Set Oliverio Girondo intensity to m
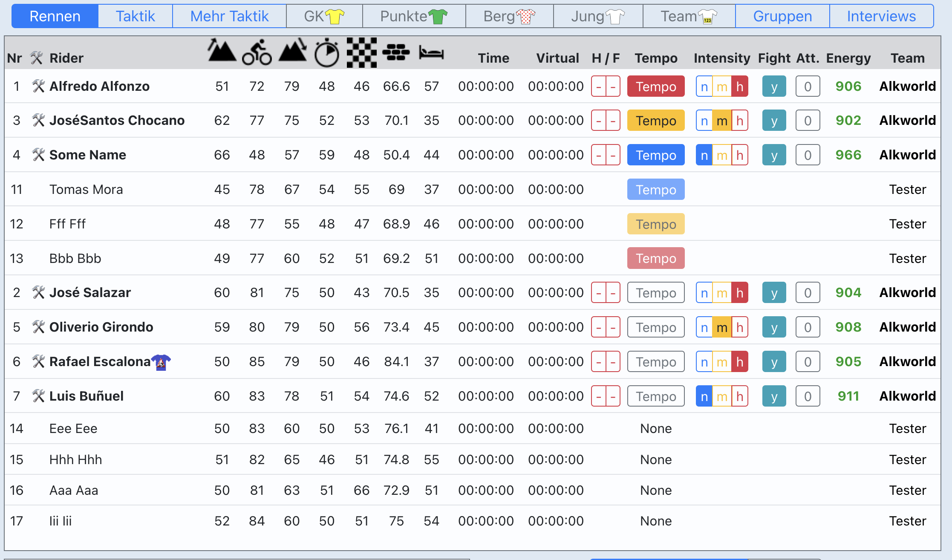Image resolution: width=952 pixels, height=560 pixels. [722, 327]
